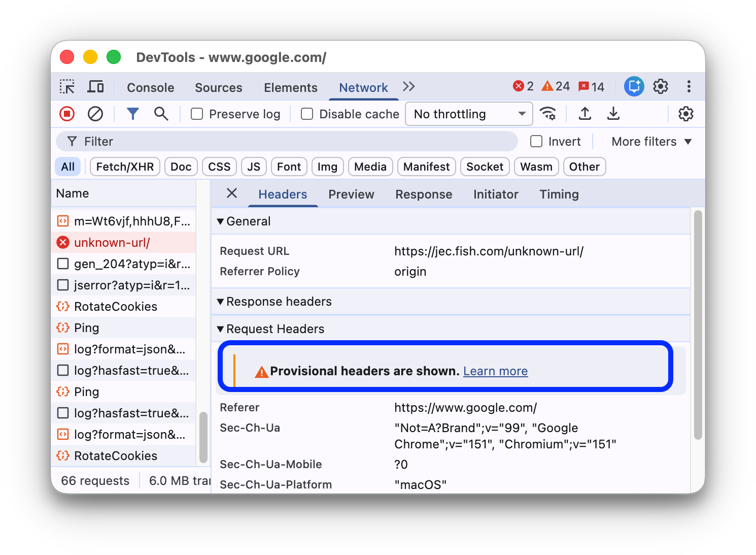Clear the network log
Image resolution: width=756 pixels, height=555 pixels.
coord(95,114)
